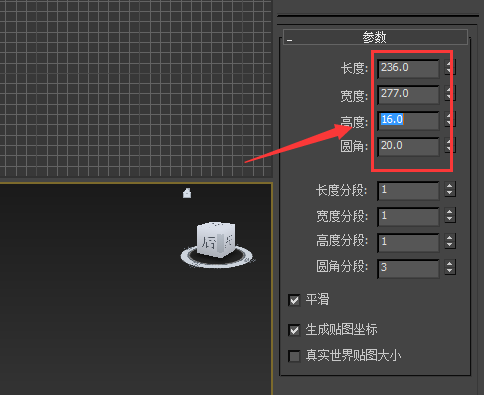This screenshot has height=395, width=484.
Task: Click the 圆角分段 label
Action: pos(342,267)
